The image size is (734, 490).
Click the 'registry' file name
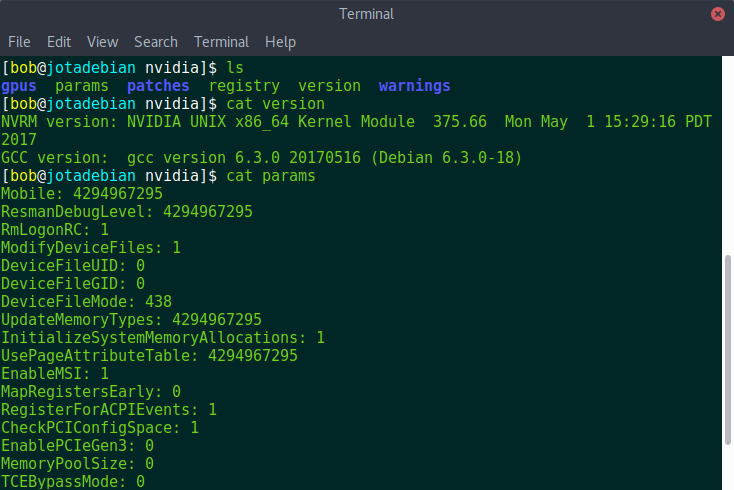[x=244, y=86]
